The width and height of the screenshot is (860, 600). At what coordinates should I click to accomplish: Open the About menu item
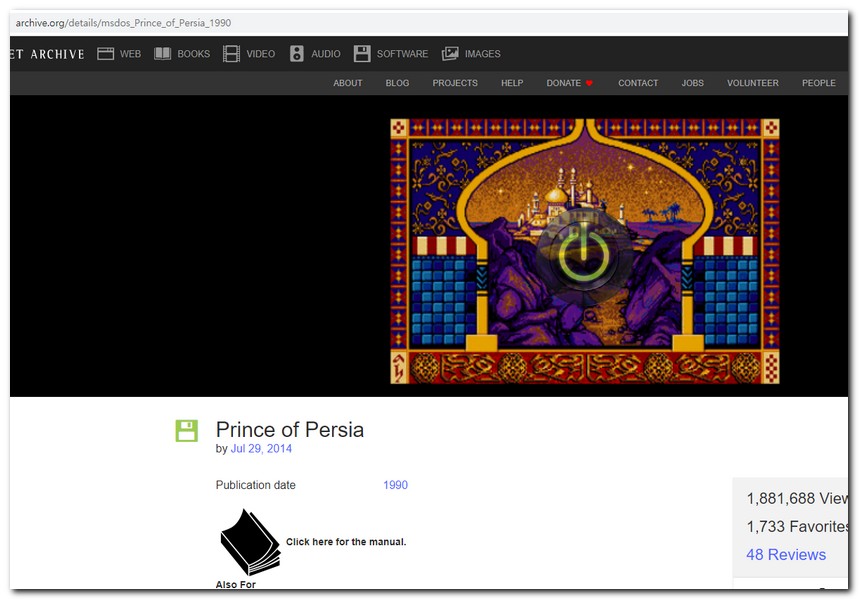(348, 83)
